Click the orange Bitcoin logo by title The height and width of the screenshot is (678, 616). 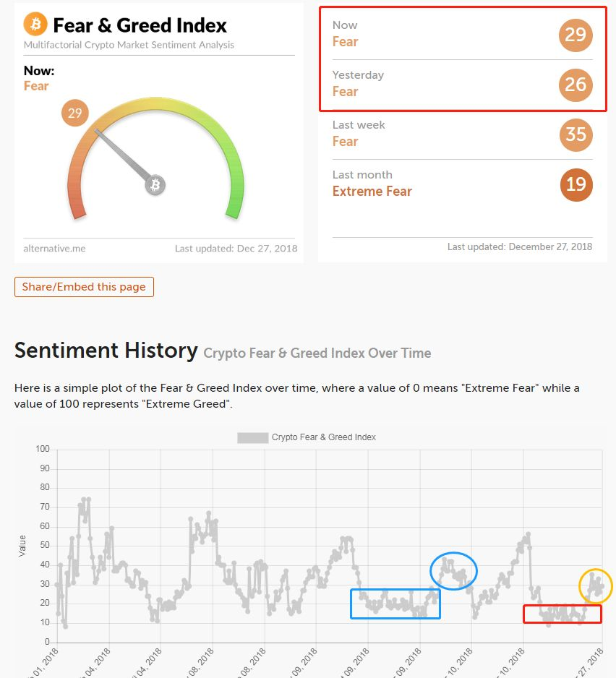point(35,25)
